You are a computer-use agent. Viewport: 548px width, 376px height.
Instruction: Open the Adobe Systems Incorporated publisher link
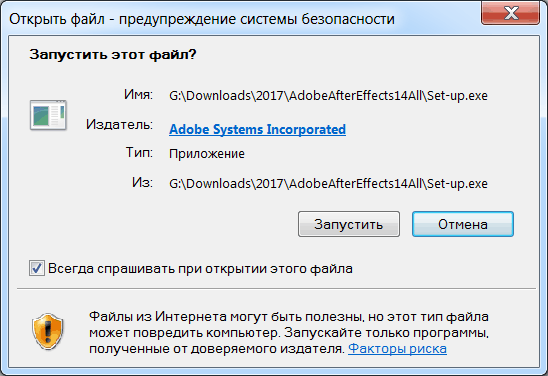tap(258, 129)
